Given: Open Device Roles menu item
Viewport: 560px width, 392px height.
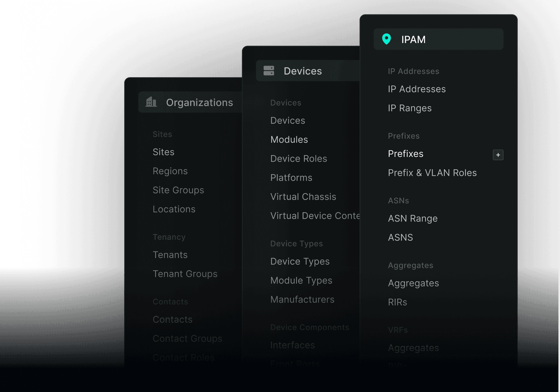Looking at the screenshot, I should pyautogui.click(x=298, y=159).
